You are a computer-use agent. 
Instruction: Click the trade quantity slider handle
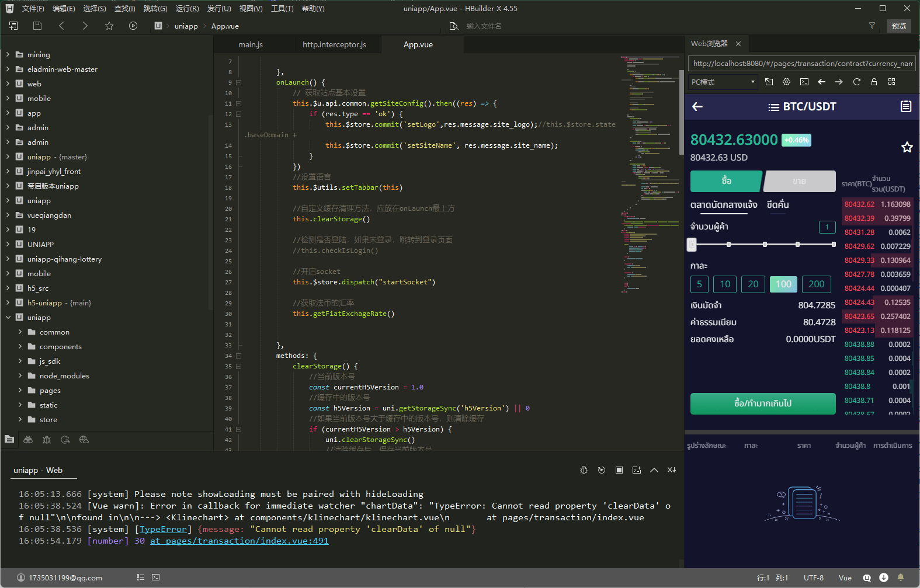[692, 245]
